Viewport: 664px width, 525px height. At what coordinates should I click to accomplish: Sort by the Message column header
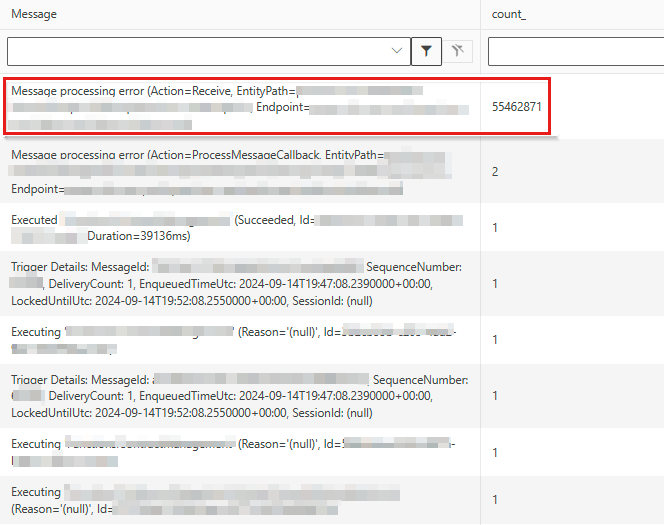coord(34,14)
